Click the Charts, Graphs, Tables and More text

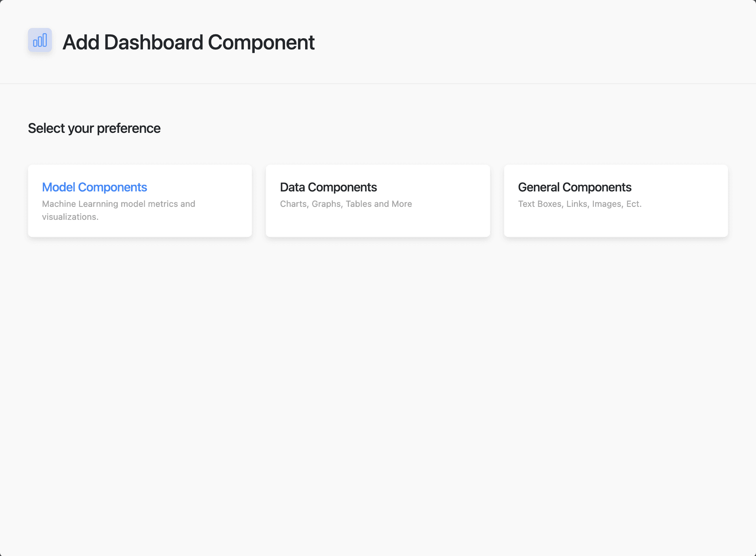pos(346,204)
